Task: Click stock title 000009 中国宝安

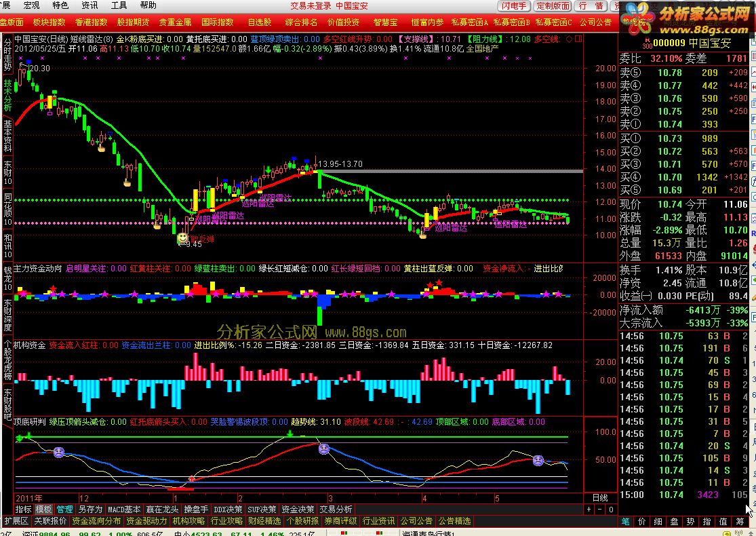Action: point(692,43)
